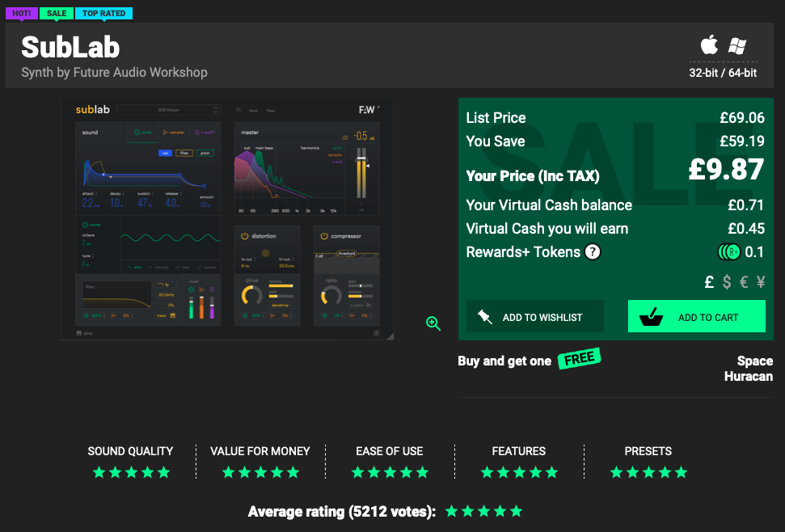Image resolution: width=785 pixels, height=532 pixels.
Task: Click the FREE badge in buy-and-get-one offer
Action: pos(579,359)
